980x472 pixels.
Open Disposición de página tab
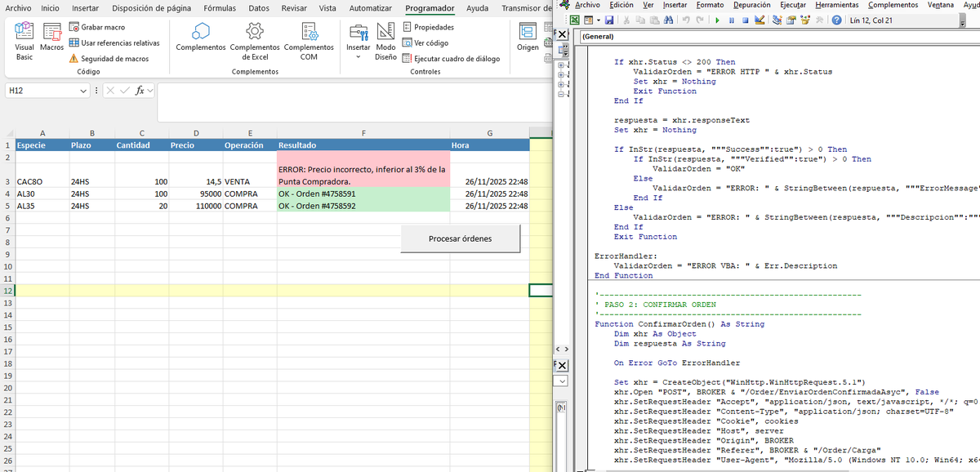pyautogui.click(x=152, y=7)
